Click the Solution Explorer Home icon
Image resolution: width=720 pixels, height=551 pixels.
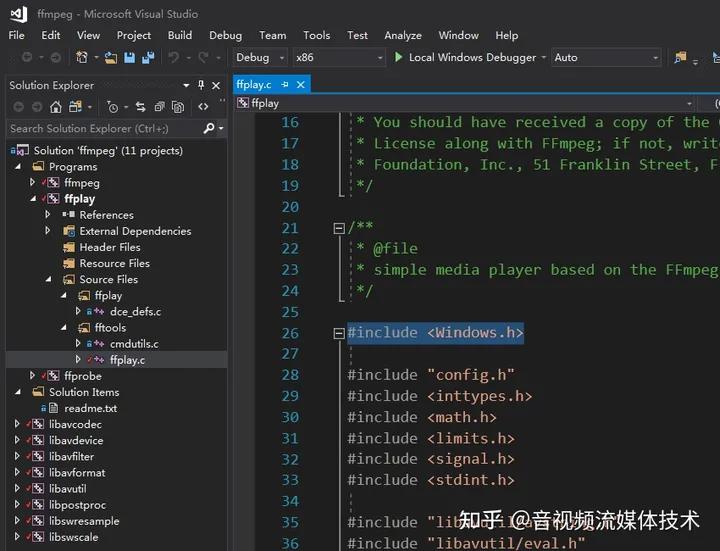point(56,107)
